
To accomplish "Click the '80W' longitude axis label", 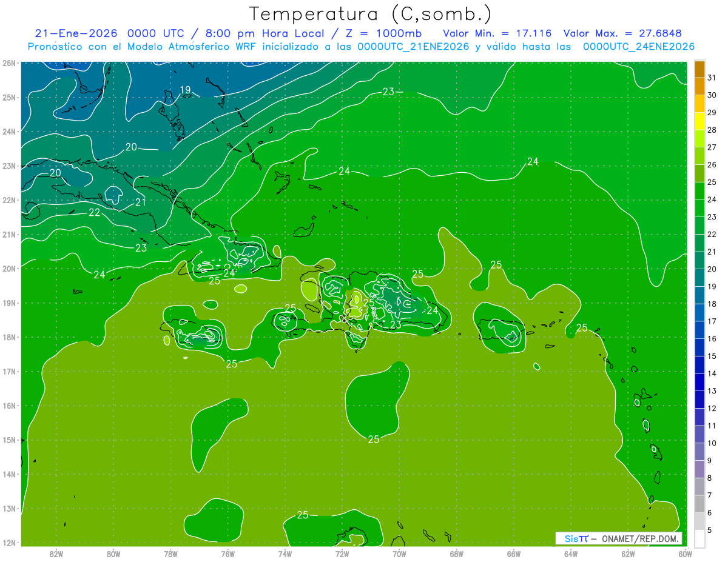I will pyautogui.click(x=113, y=554).
